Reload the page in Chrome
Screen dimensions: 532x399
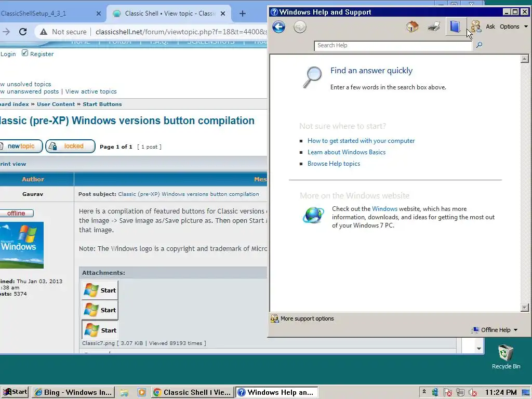click(x=23, y=32)
